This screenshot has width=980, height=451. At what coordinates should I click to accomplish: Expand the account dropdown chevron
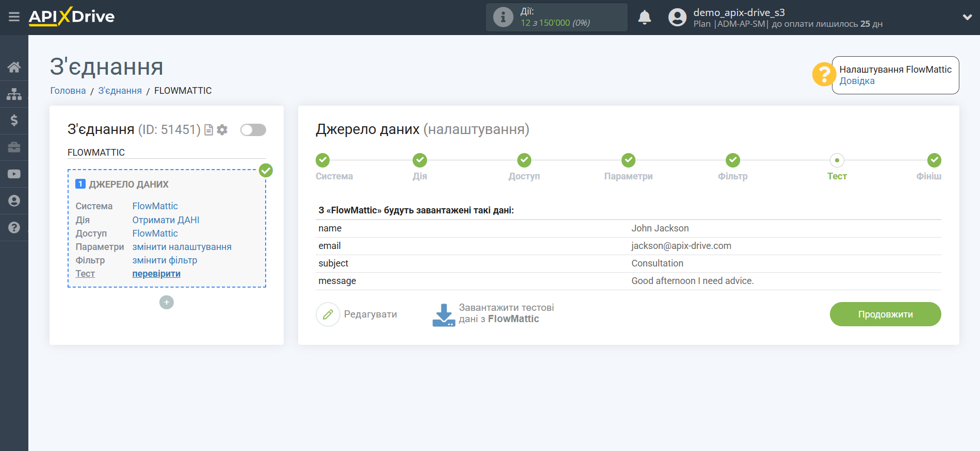click(x=967, y=17)
